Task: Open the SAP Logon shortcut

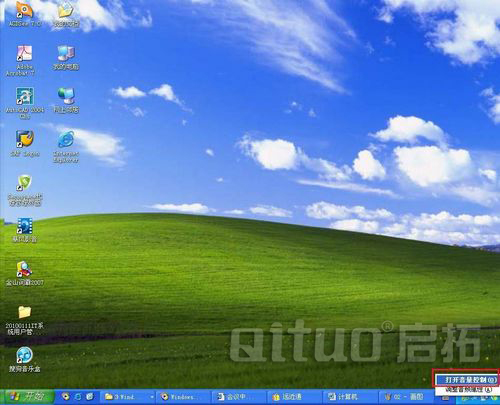Action: coord(25,143)
